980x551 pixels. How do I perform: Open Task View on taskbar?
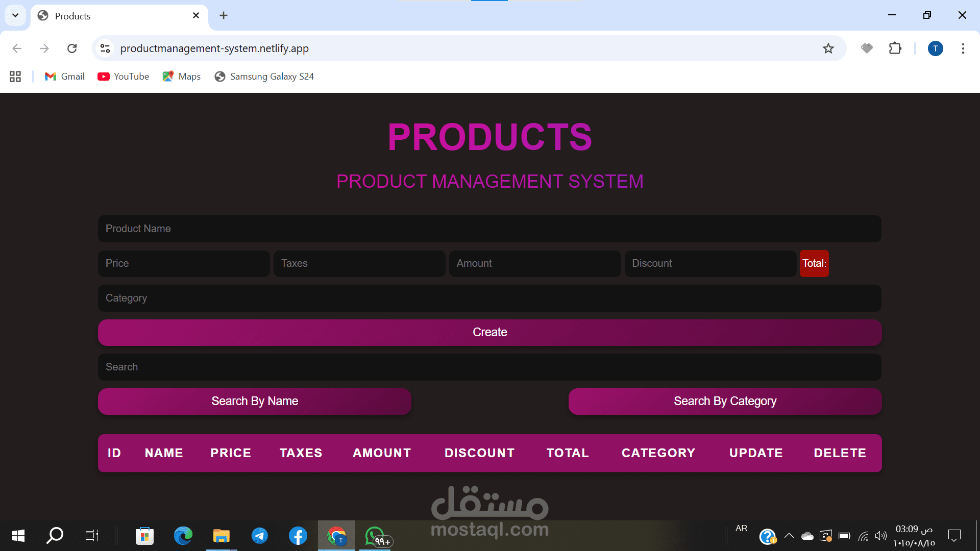[91, 536]
